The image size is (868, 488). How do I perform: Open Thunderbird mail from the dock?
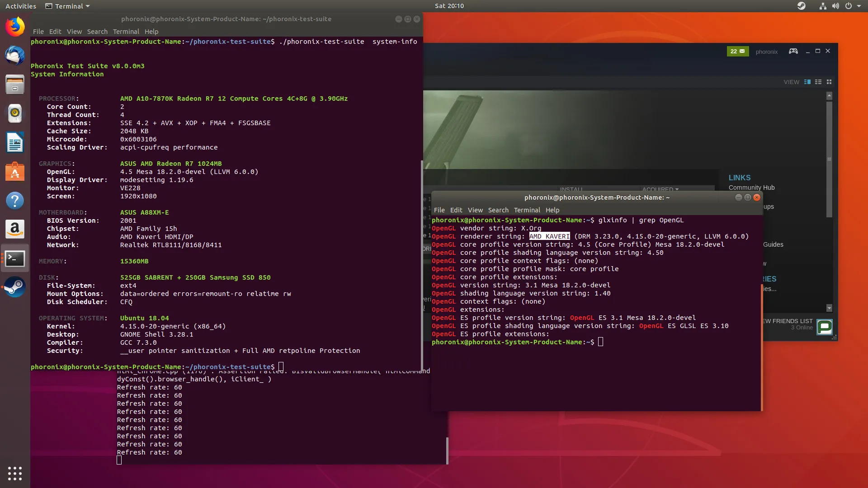(15, 56)
